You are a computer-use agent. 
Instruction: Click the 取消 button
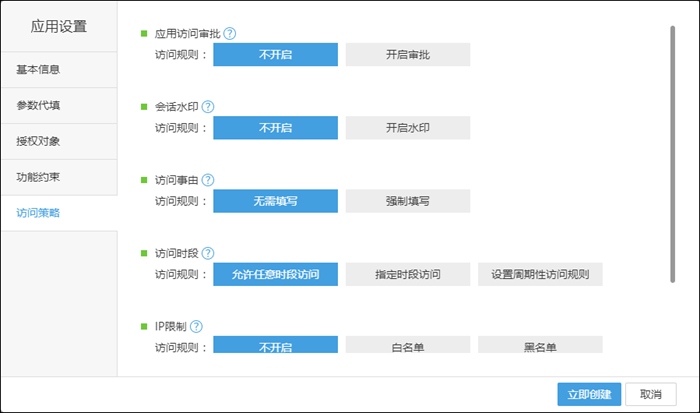650,394
